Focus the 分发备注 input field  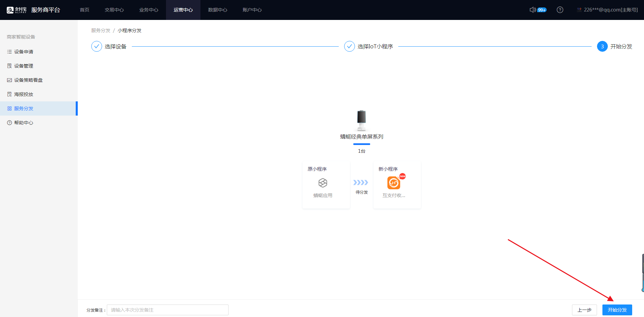click(x=168, y=310)
